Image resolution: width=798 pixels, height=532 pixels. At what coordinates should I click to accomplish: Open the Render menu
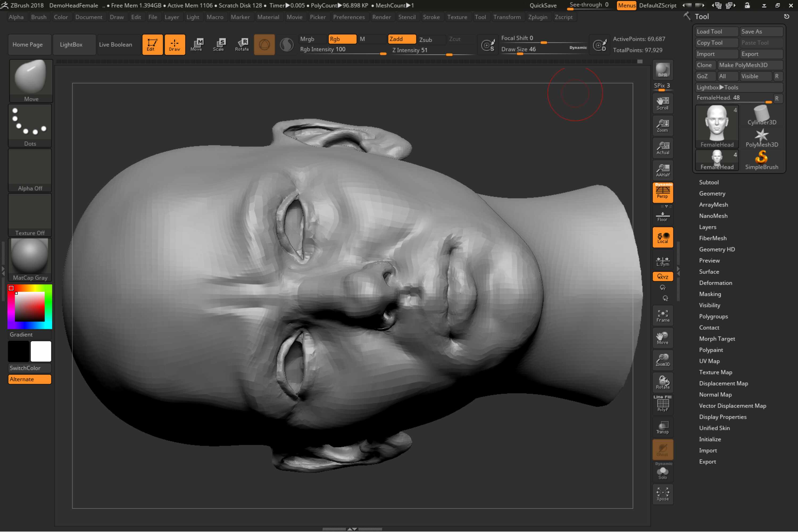click(381, 17)
